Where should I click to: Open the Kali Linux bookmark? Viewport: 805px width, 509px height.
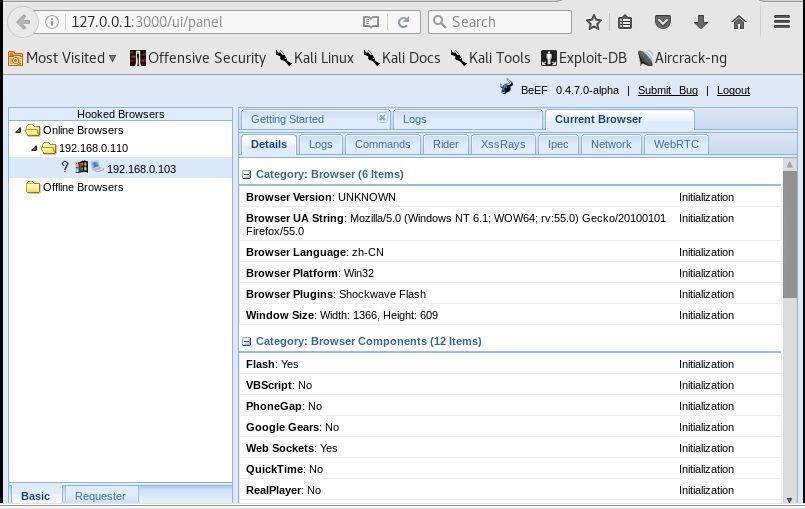315,58
